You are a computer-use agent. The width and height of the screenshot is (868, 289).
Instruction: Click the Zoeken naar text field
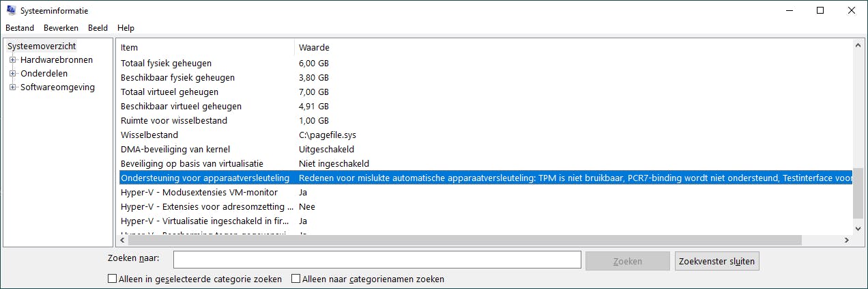point(377,260)
